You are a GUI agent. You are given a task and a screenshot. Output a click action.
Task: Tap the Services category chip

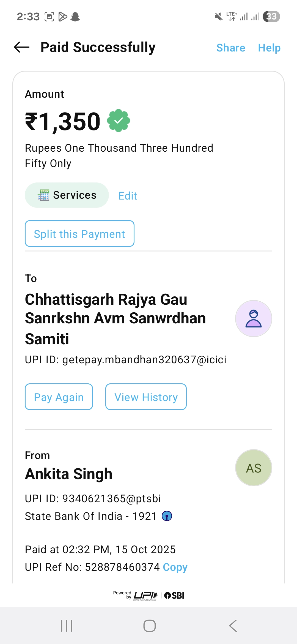(67, 195)
